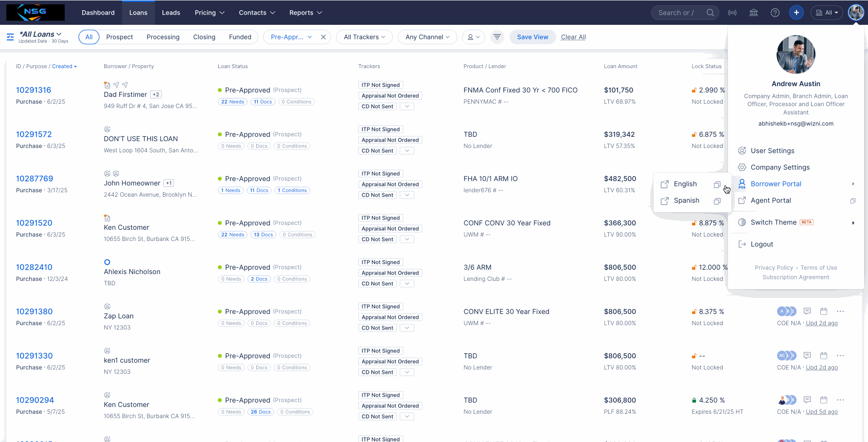
Task: Remove the Pre-Appr filter with the X
Action: pyautogui.click(x=323, y=37)
